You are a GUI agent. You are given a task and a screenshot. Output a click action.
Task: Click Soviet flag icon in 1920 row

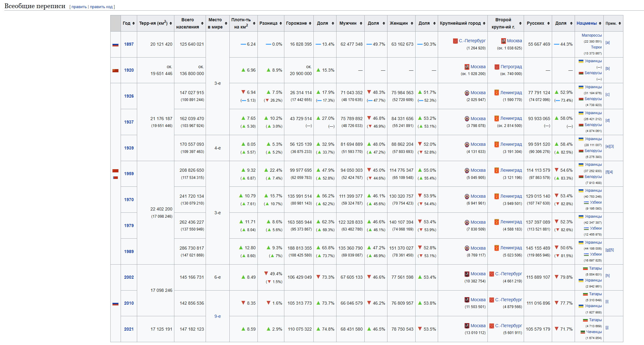click(115, 71)
